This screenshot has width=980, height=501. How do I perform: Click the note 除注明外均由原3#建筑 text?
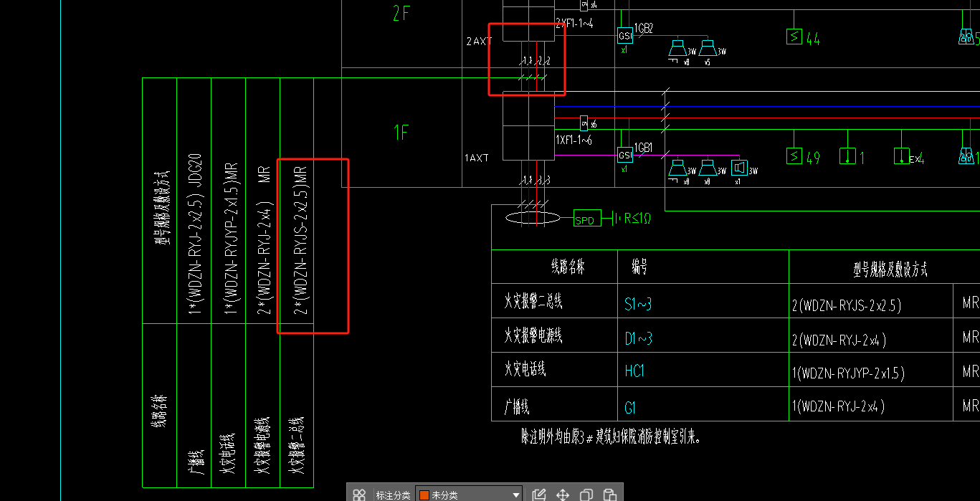[612, 436]
